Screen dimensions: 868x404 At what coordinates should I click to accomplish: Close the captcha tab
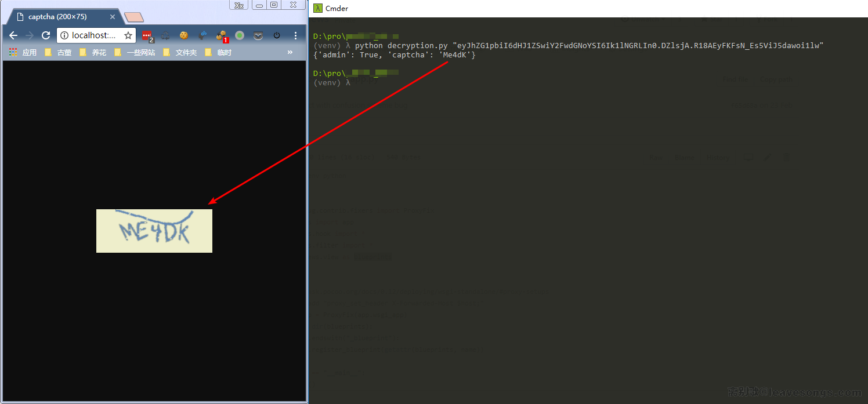pos(113,17)
